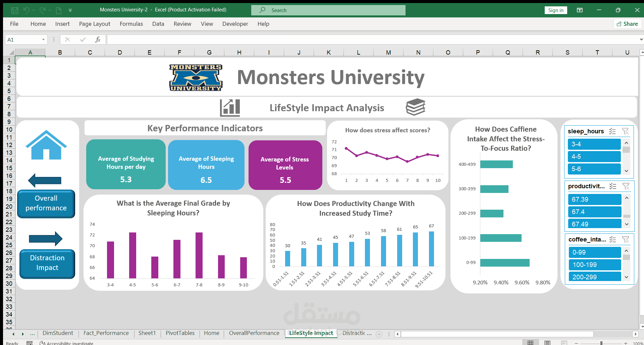Click the previous sheet tab scroll arrow
This screenshot has height=345, width=644.
[13, 334]
